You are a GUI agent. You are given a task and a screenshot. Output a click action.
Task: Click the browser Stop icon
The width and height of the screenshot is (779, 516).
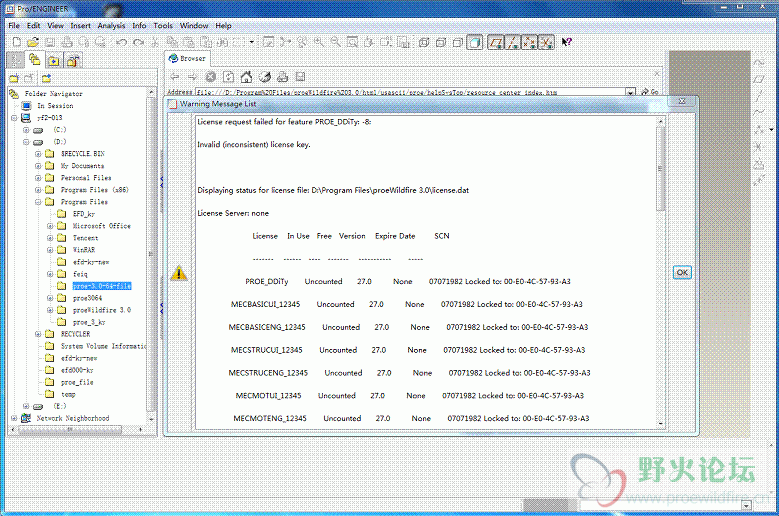pyautogui.click(x=211, y=77)
